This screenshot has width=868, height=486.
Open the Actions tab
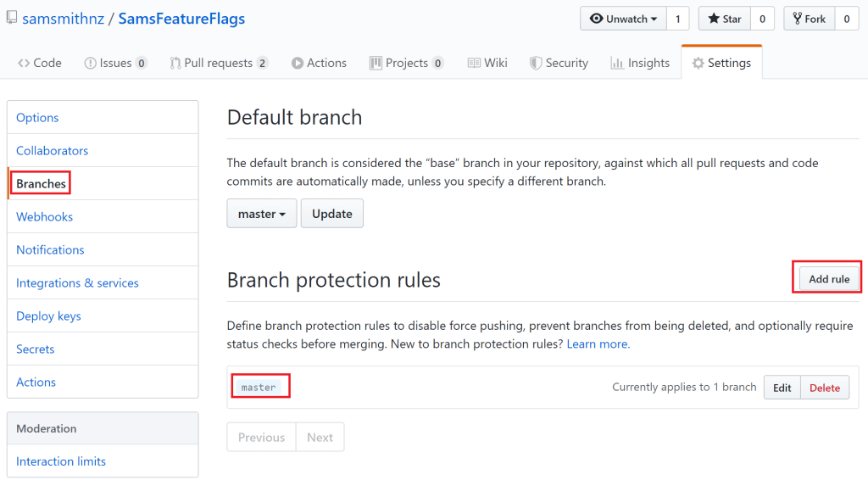click(319, 63)
